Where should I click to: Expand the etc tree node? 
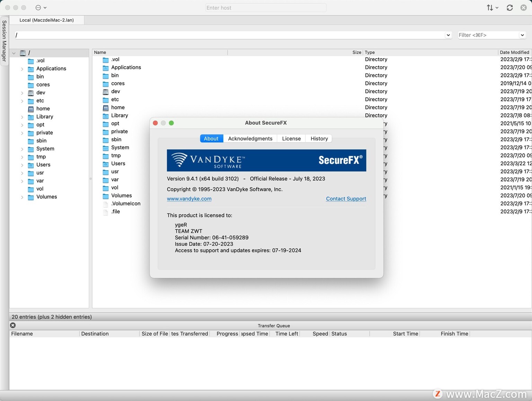pyautogui.click(x=22, y=101)
